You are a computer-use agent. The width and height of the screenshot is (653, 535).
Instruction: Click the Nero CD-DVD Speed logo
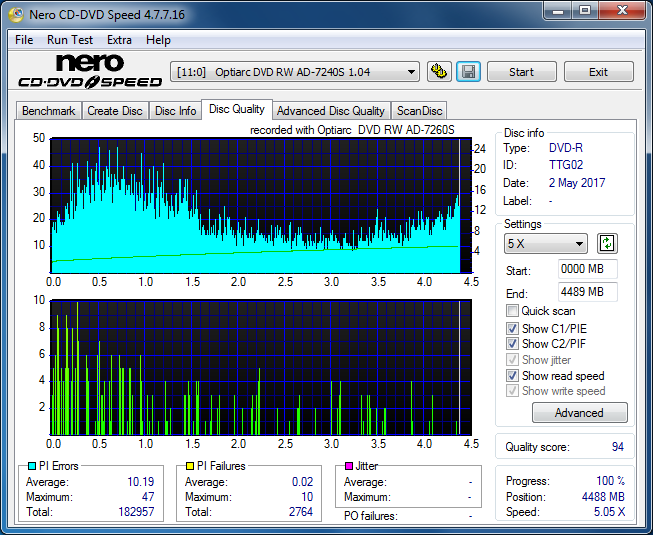tap(90, 71)
